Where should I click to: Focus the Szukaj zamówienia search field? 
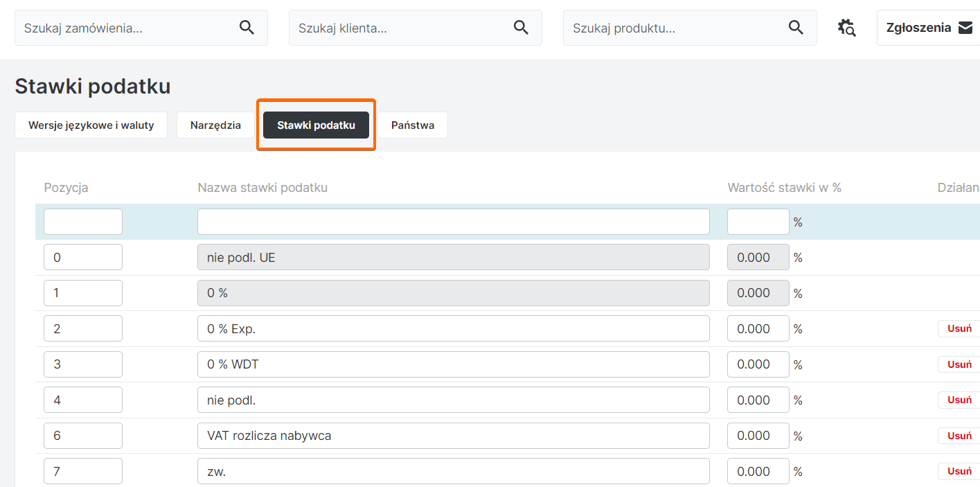tap(125, 28)
